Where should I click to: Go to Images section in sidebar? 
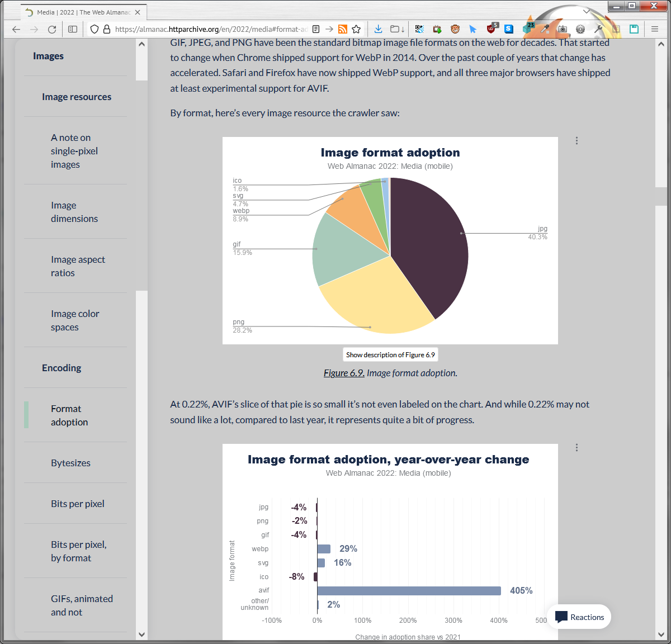coord(48,56)
